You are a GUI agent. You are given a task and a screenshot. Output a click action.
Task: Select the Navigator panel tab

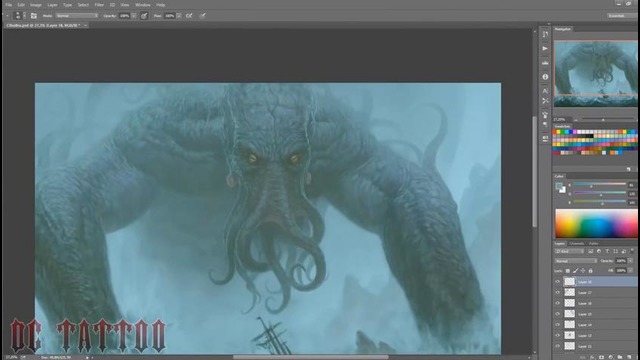point(563,29)
